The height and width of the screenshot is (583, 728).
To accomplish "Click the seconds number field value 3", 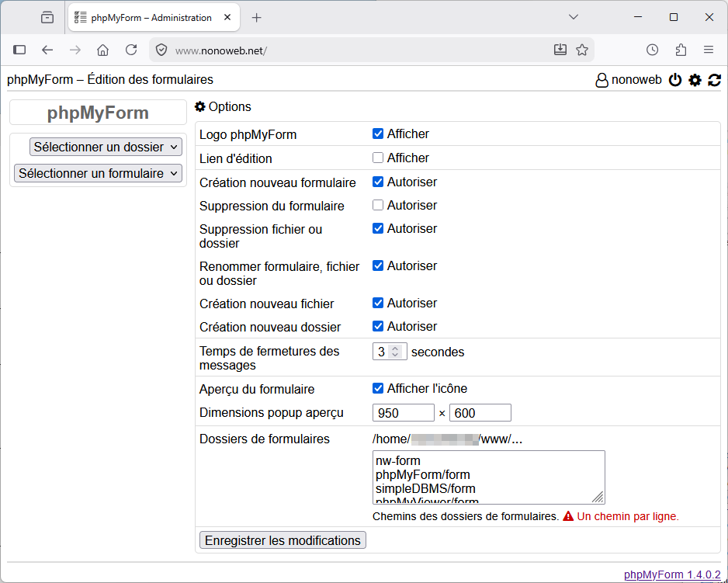I will coord(381,352).
